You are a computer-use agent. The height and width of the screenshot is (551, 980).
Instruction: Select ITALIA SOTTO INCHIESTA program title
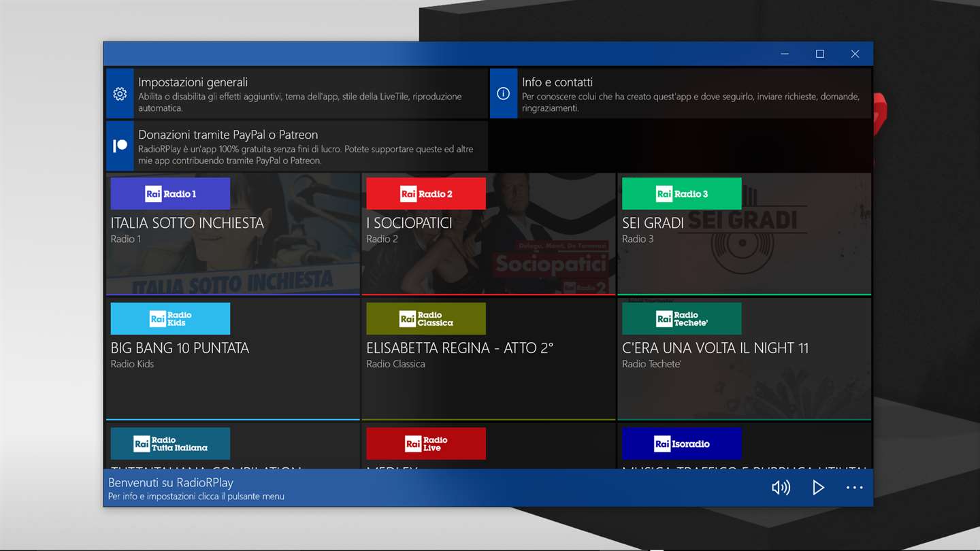pos(187,223)
